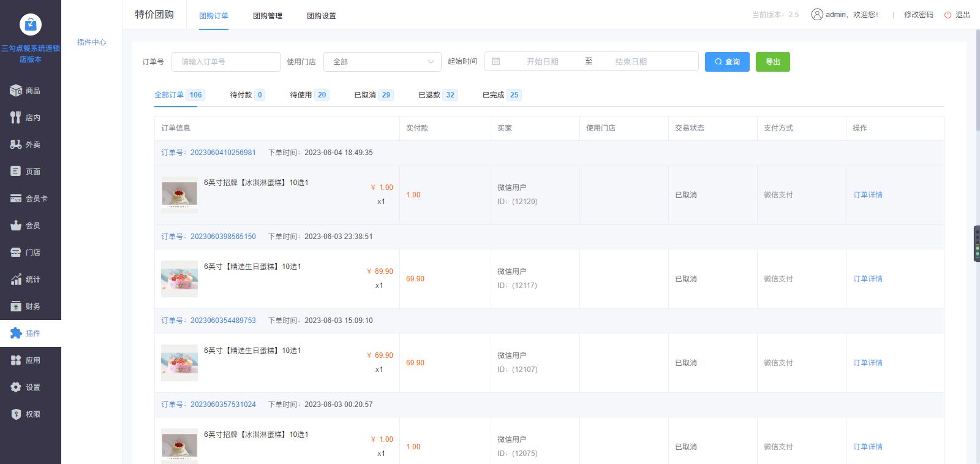Switch to 团购管理 tab

tap(268, 16)
